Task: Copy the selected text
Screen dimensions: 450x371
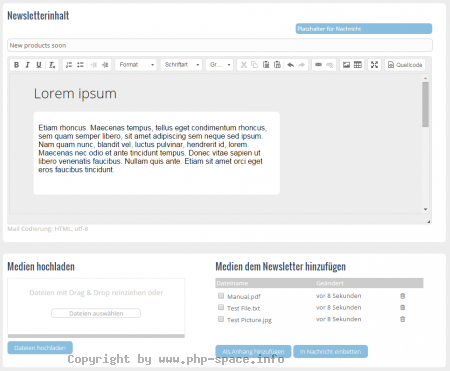Action: click(x=255, y=65)
